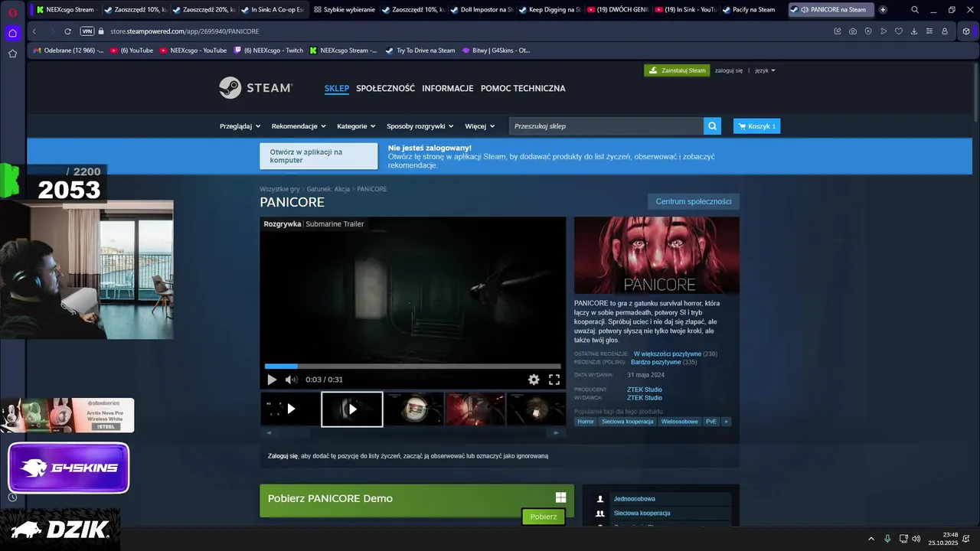Click the player arrow icon in toolbar
The width and height of the screenshot is (980, 551).
coord(884,31)
